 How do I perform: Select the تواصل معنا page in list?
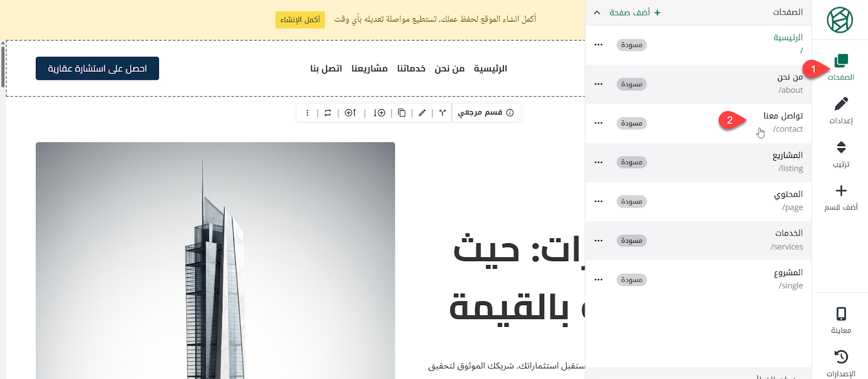point(783,122)
